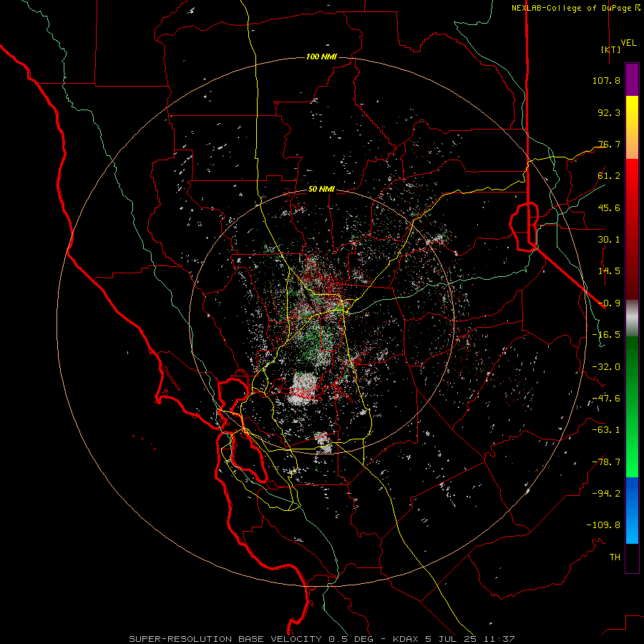Click the TH legend label
This screenshot has height=644, width=644.
(x=615, y=557)
